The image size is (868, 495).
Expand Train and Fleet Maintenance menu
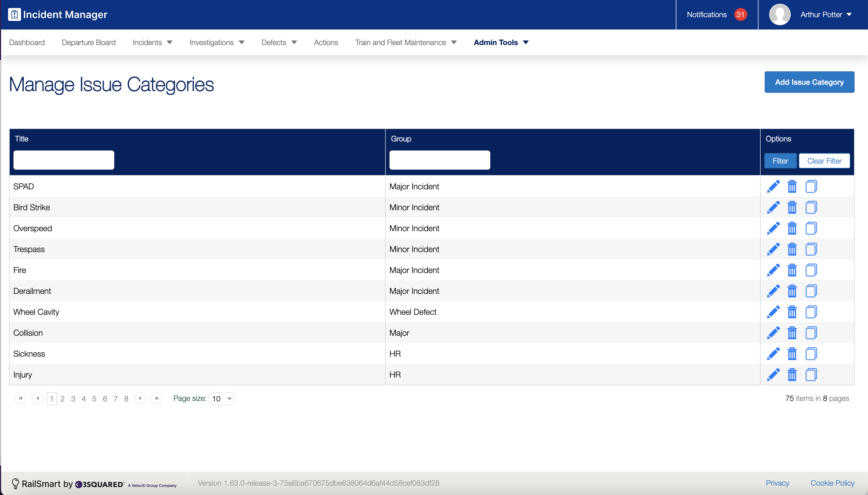pos(406,42)
